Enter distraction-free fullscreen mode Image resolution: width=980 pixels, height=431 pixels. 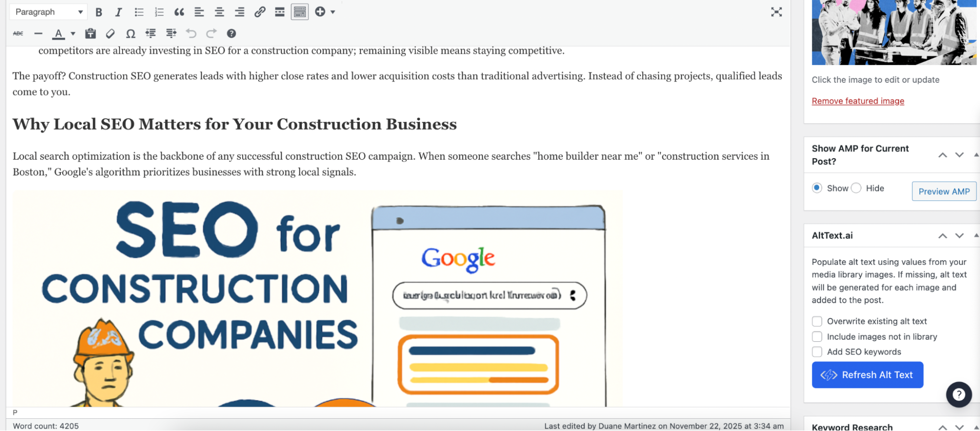(776, 12)
